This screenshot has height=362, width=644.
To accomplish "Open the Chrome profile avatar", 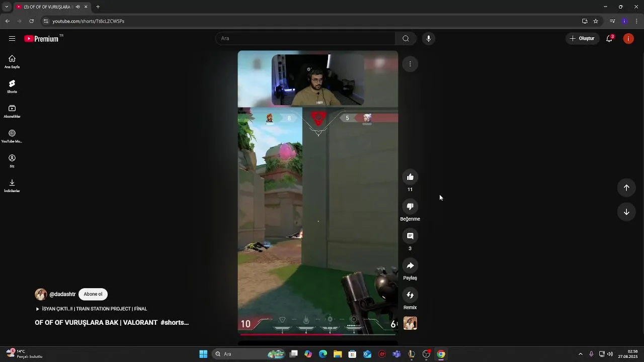I will pos(624,21).
